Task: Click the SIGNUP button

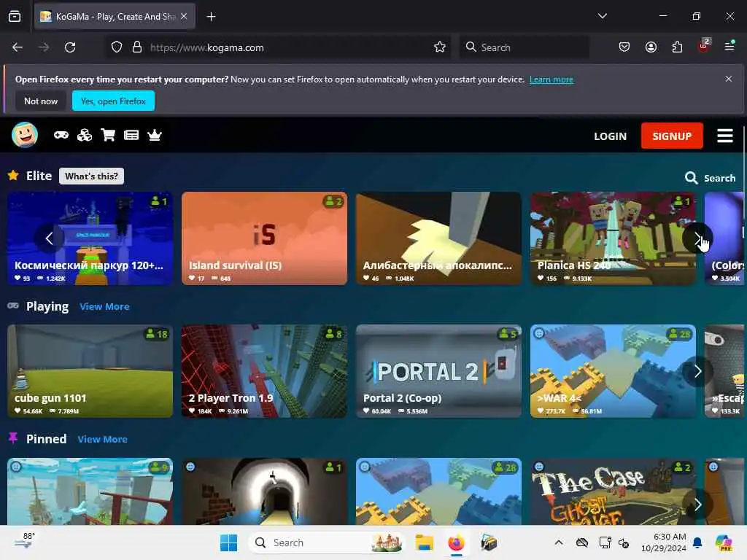Action: tap(672, 136)
